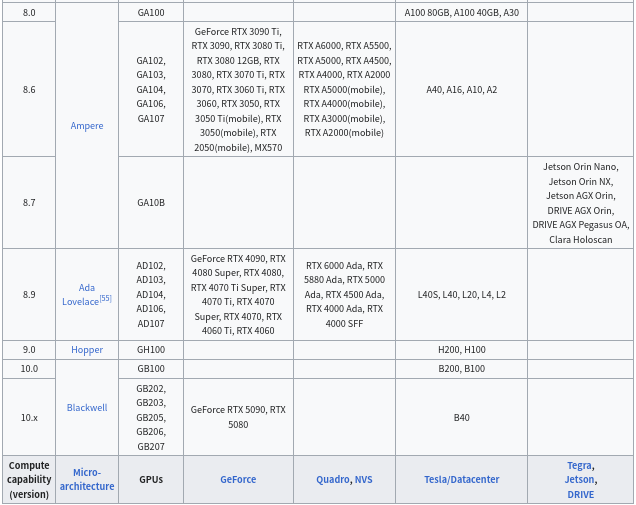The height and width of the screenshot is (505, 636).
Task: Click the Compute capability (version) footer header
Action: pos(29,479)
